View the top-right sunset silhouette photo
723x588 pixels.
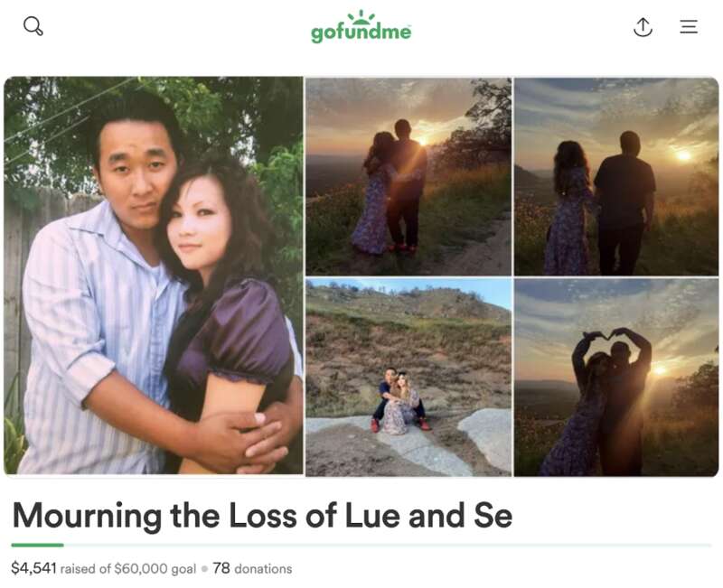pos(616,176)
